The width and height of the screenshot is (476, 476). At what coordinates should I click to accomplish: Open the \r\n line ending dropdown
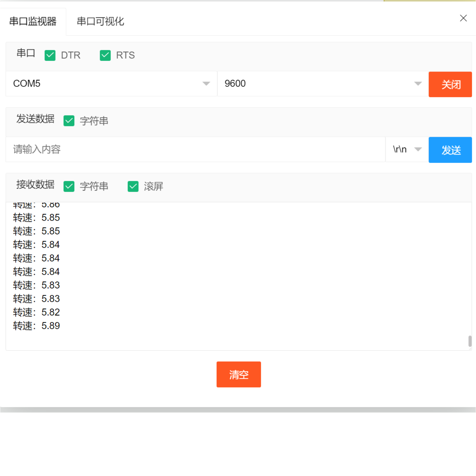[406, 150]
